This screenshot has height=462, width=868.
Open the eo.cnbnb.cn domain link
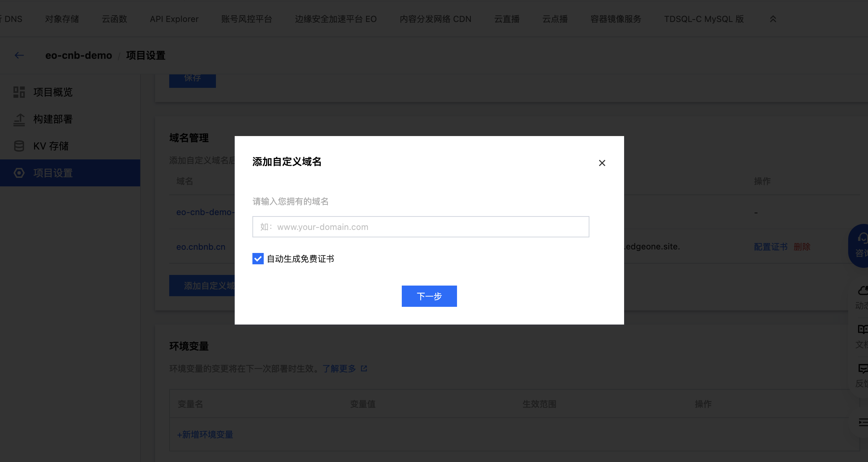click(201, 247)
